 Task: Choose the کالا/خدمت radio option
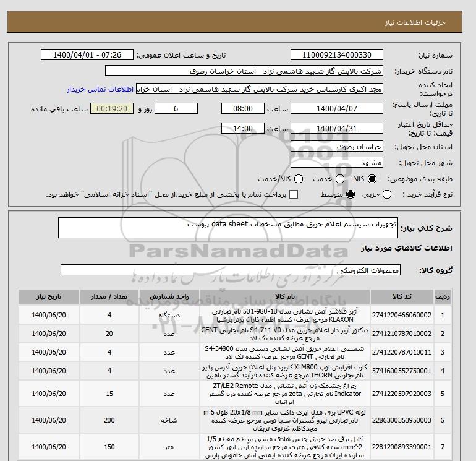(299, 179)
